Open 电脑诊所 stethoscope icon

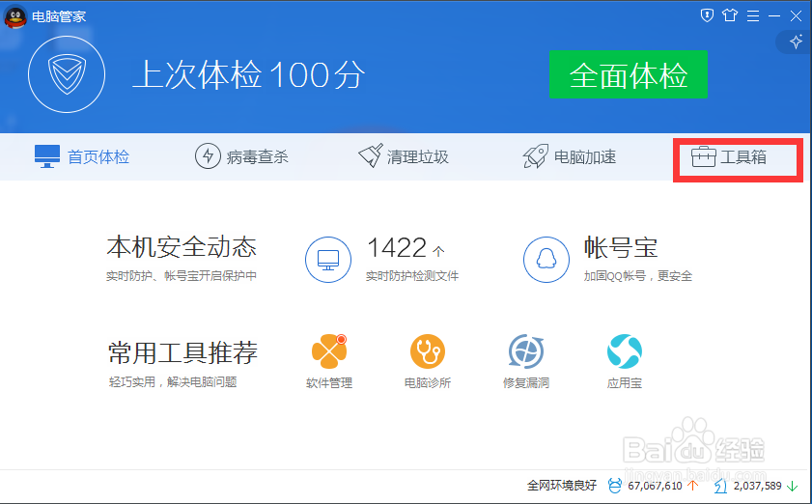tap(428, 351)
